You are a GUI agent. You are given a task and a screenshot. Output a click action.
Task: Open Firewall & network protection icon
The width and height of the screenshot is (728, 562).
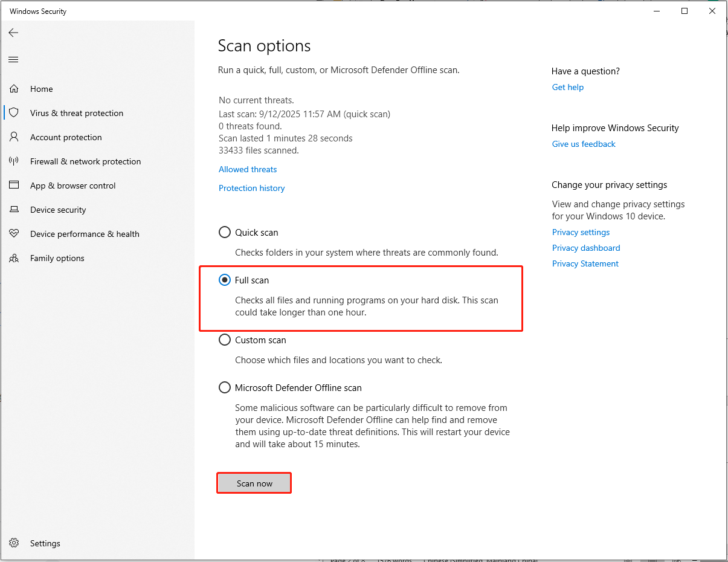coord(13,161)
